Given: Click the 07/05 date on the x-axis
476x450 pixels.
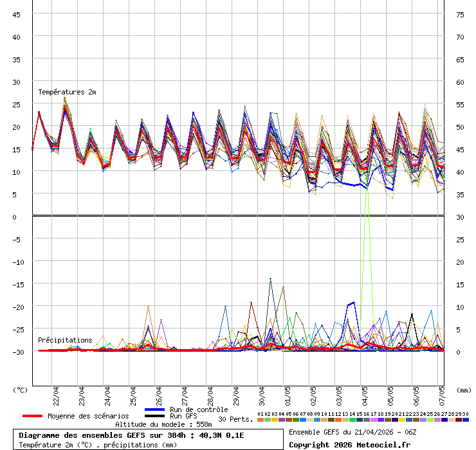Looking at the screenshot, I should (442, 393).
